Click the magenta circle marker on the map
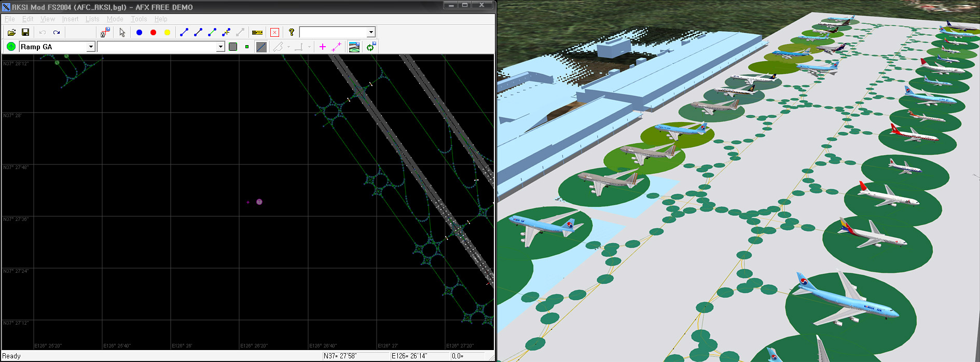This screenshot has width=980, height=362. click(x=259, y=202)
